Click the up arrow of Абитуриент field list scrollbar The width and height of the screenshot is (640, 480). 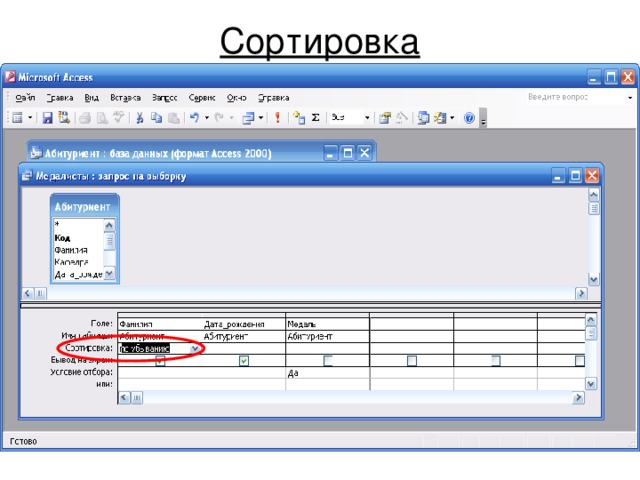(109, 225)
